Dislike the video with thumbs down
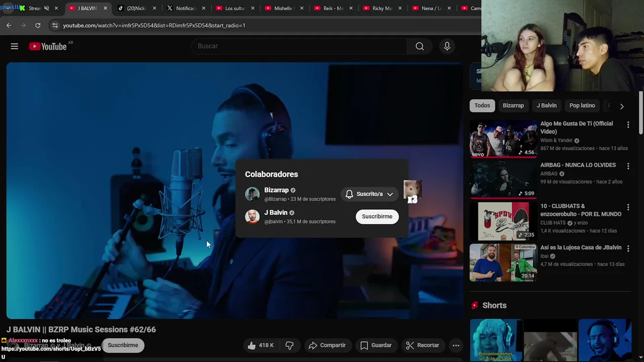 (x=289, y=345)
